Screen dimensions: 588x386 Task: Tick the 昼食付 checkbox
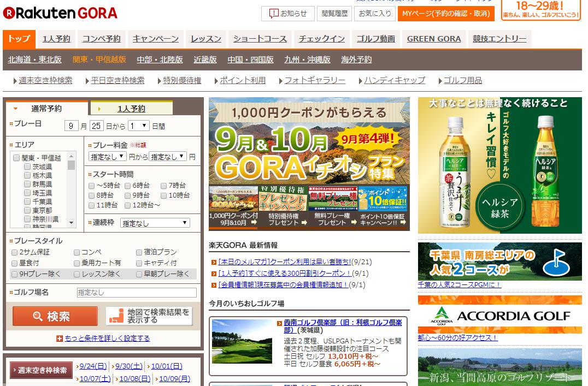[x=15, y=264]
